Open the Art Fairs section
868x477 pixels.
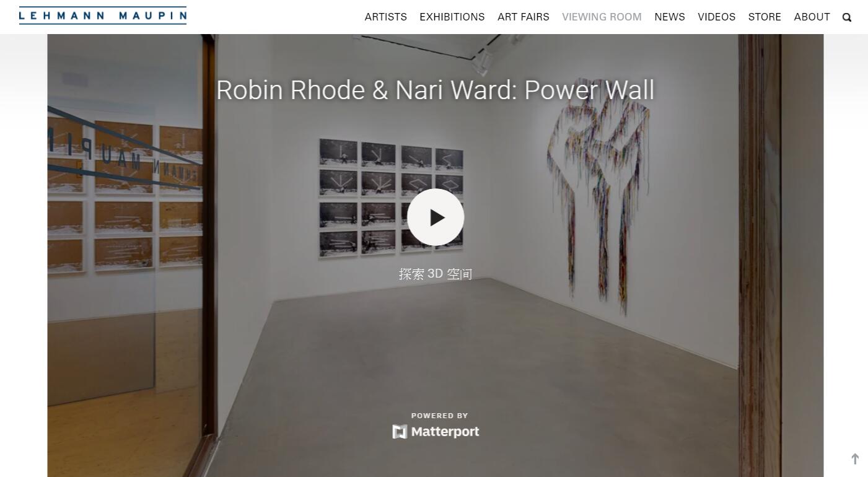pos(524,17)
